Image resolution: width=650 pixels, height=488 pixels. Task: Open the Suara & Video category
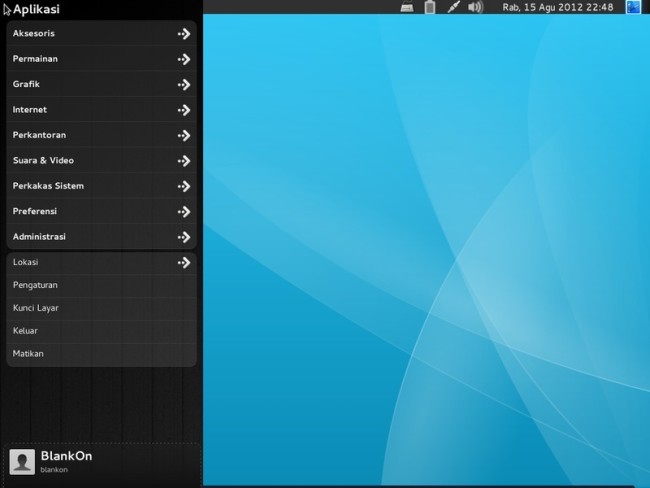point(101,160)
